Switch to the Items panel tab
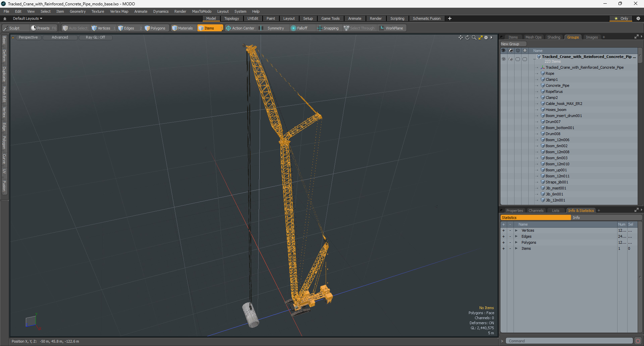Image resolution: width=644 pixels, height=346 pixels. (513, 37)
